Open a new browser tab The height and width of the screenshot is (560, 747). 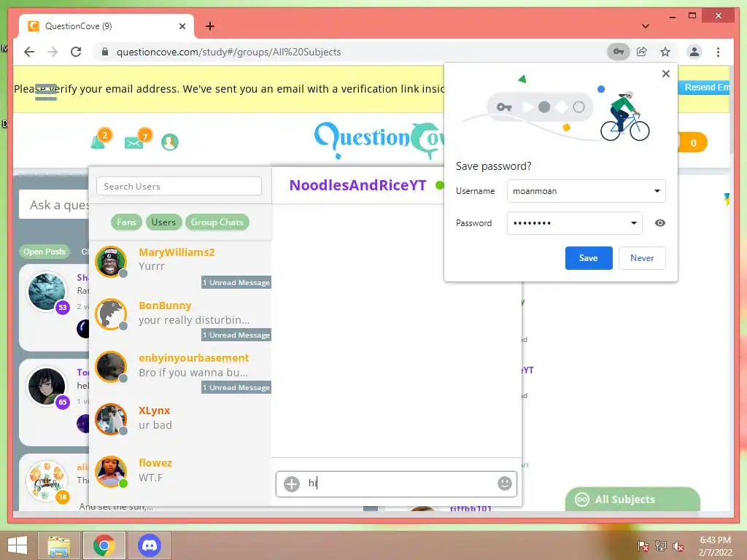click(210, 26)
